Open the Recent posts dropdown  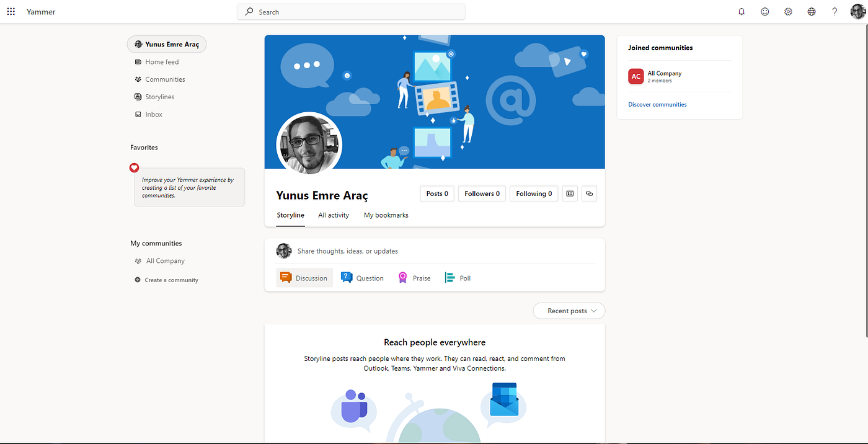(x=569, y=311)
